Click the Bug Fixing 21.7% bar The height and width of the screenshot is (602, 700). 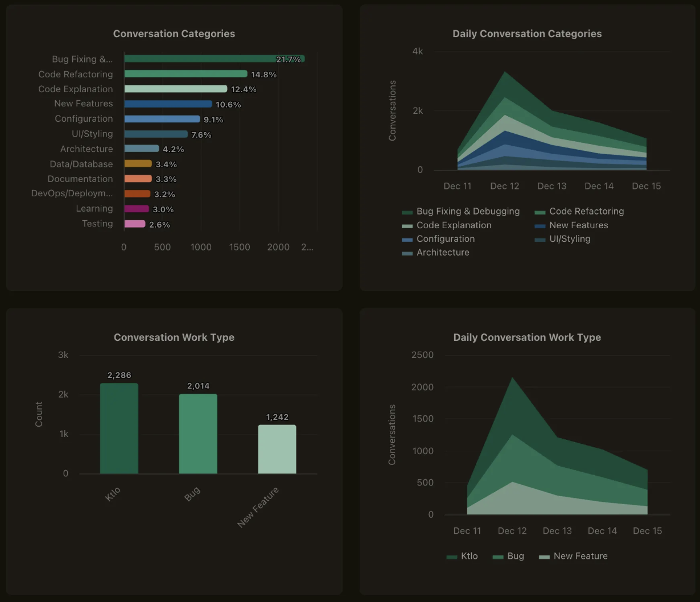pos(215,59)
